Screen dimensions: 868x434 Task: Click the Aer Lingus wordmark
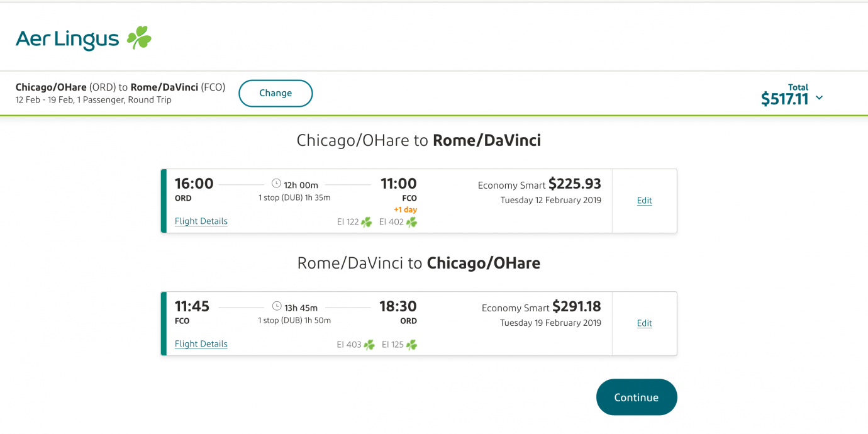coord(67,39)
